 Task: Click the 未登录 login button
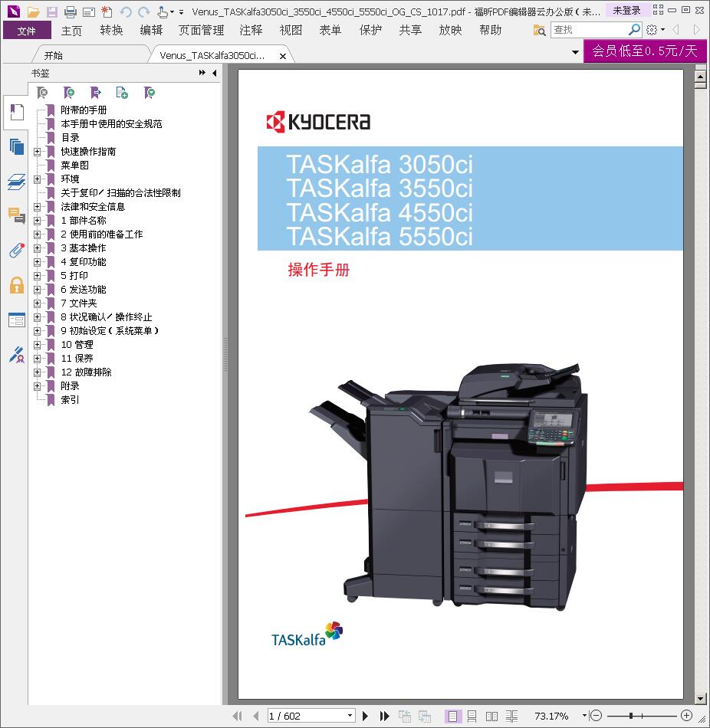tap(626, 10)
